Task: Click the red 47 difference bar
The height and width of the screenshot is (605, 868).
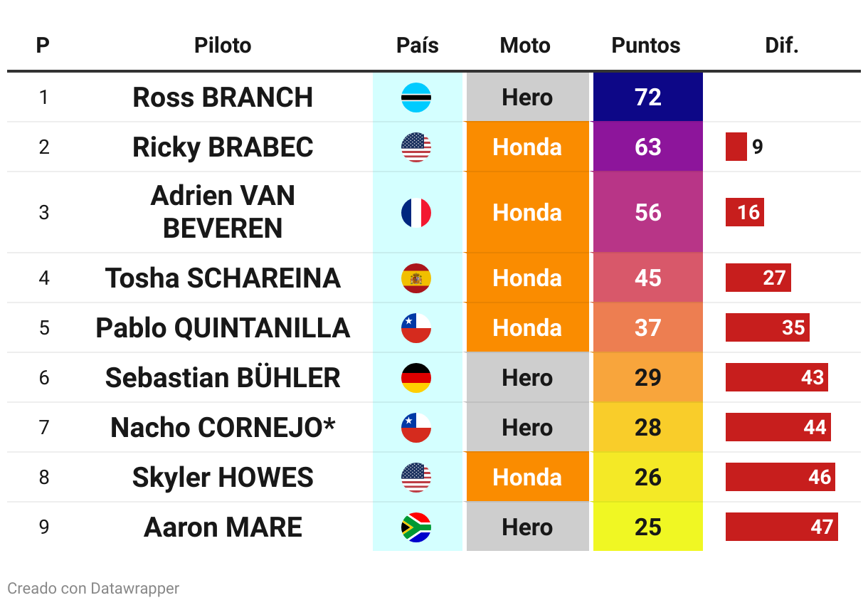Action: pyautogui.click(x=782, y=527)
